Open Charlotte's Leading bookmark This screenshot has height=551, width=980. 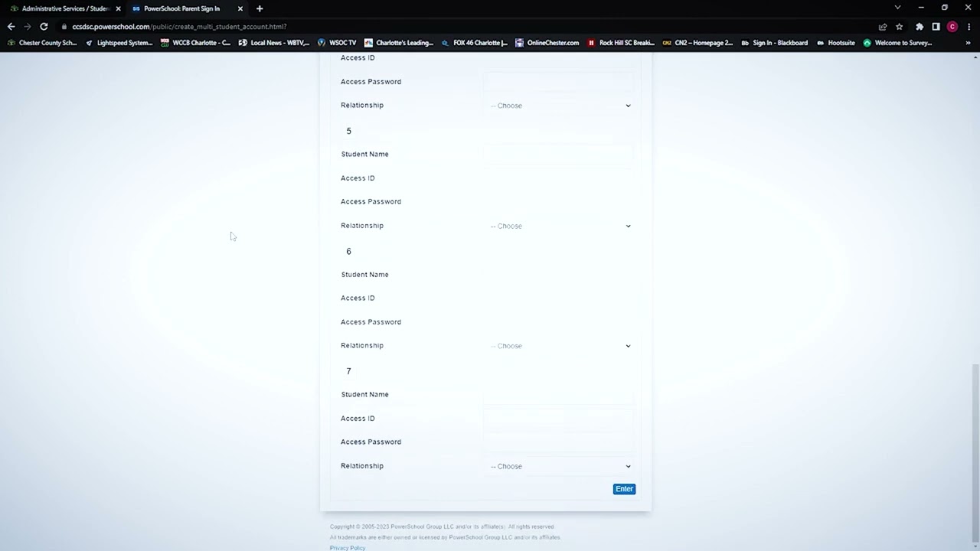399,43
